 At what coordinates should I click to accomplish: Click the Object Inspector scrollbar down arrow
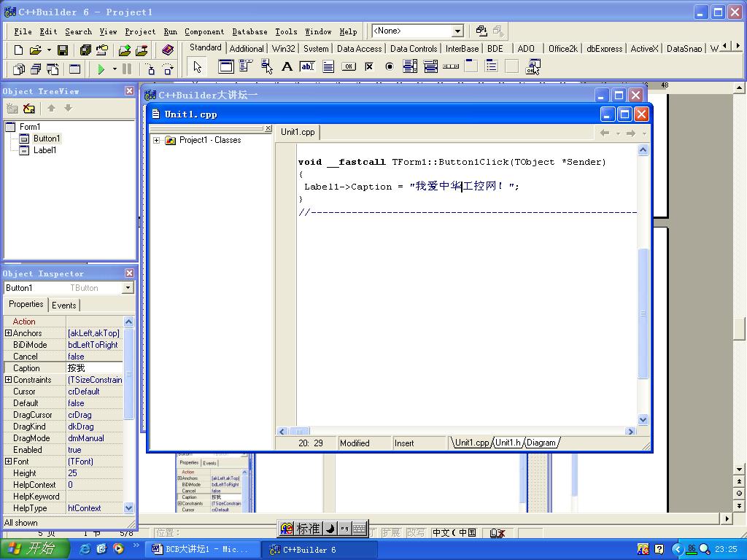coord(128,508)
